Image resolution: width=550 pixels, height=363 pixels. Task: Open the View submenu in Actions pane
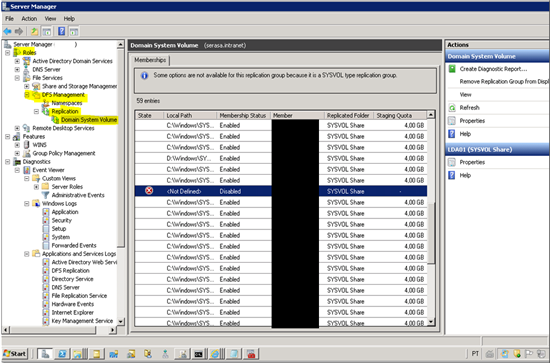465,95
